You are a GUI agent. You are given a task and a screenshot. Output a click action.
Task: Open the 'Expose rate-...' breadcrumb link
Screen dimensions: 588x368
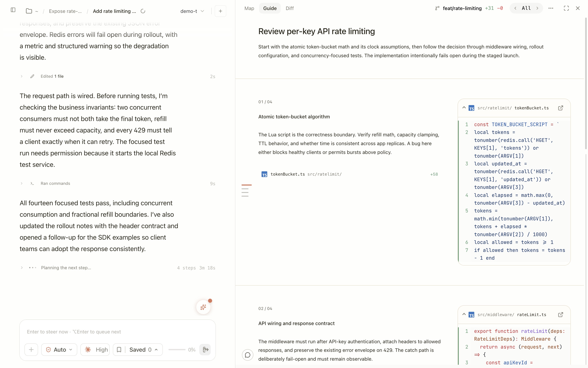click(65, 11)
